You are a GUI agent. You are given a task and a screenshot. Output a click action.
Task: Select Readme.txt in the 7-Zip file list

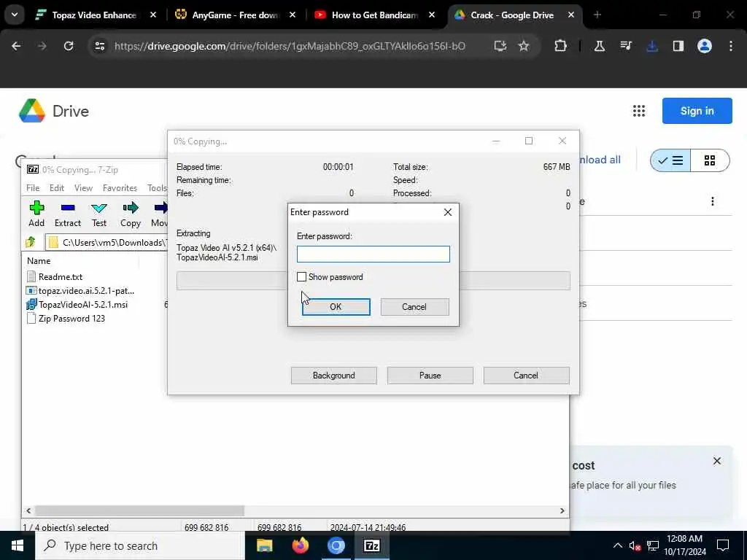coord(60,276)
